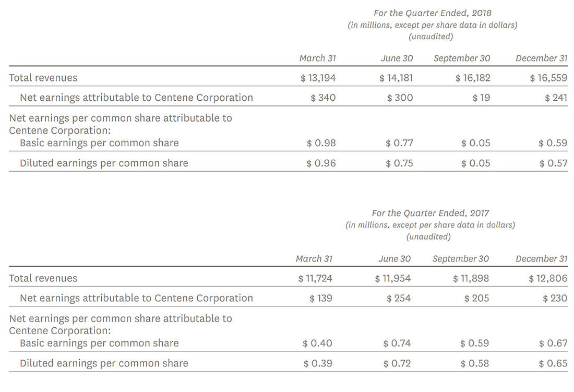
Task: Click 2018 December diluted earnings $0.57
Action: (553, 163)
